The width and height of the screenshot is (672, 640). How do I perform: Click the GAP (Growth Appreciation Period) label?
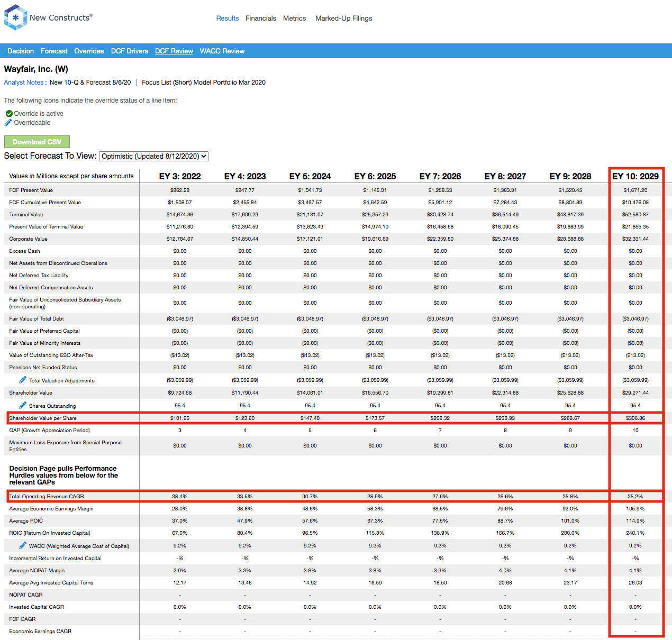[x=50, y=430]
